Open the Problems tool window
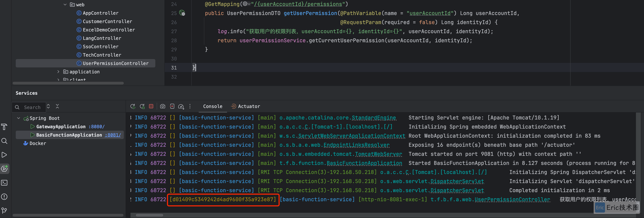The image size is (644, 218). 4,197
